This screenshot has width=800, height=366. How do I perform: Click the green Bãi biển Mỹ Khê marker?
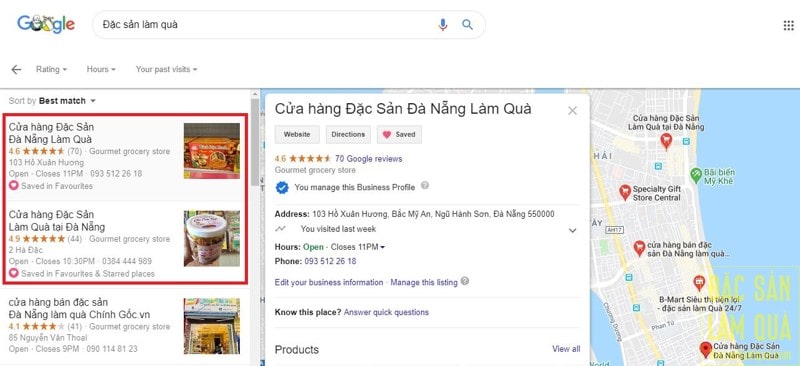pyautogui.click(x=696, y=175)
